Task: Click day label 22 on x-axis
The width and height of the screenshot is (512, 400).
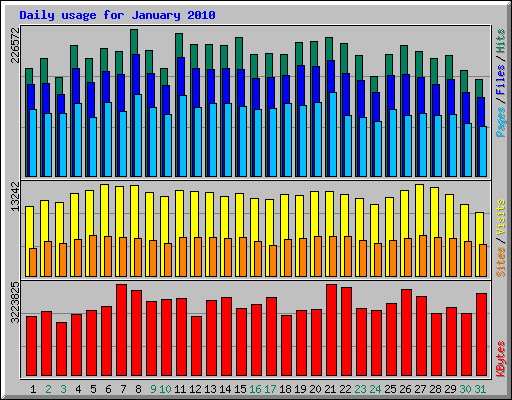Action: [x=345, y=389]
